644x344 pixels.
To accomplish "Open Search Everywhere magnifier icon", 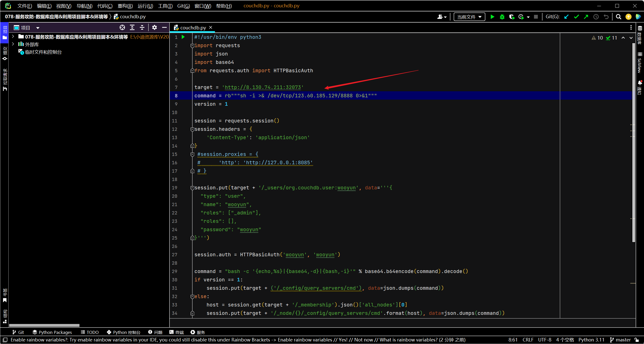I will coord(618,17).
